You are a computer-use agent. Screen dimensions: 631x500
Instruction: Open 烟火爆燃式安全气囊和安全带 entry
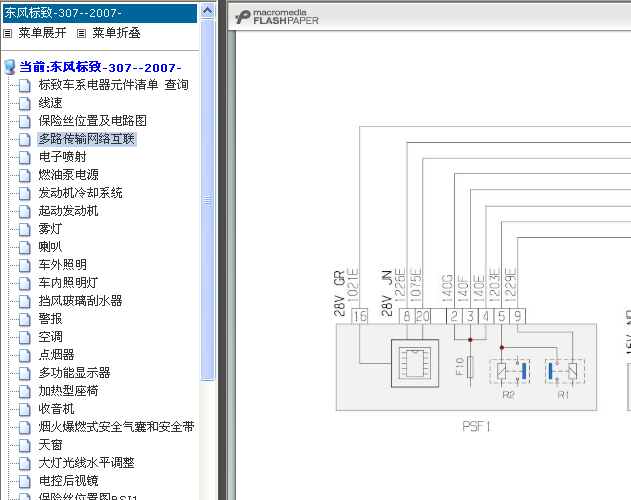coord(116,427)
